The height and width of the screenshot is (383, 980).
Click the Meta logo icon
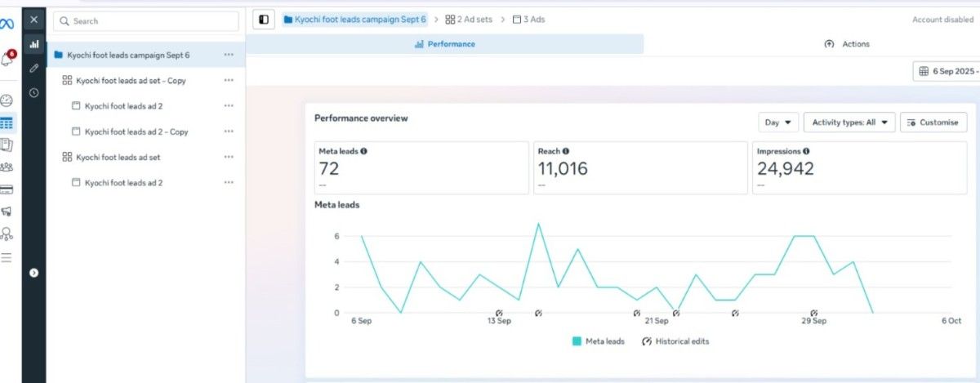coord(7,24)
